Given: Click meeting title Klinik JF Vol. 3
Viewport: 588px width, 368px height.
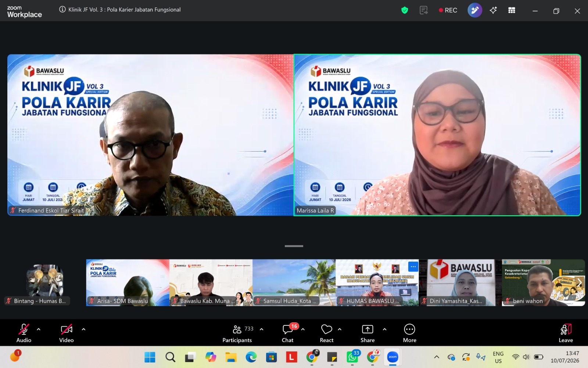Looking at the screenshot, I should (x=125, y=10).
